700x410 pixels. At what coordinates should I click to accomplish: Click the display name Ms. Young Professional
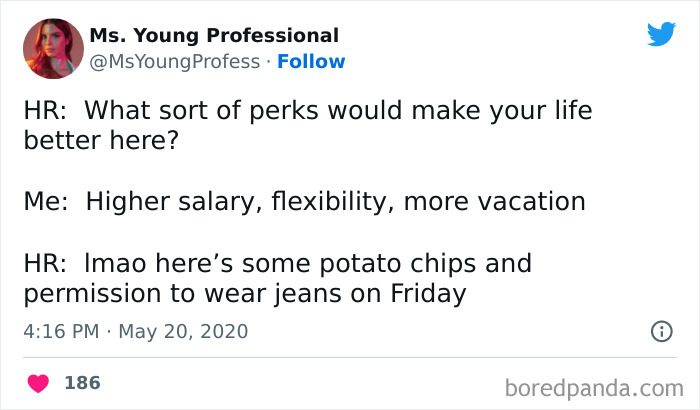point(214,35)
